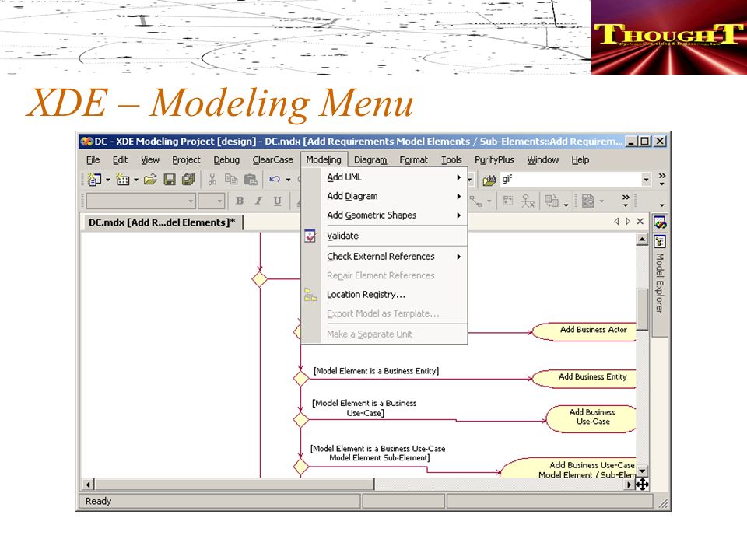Click the Open File folder icon
747x560 pixels.
pos(150,179)
